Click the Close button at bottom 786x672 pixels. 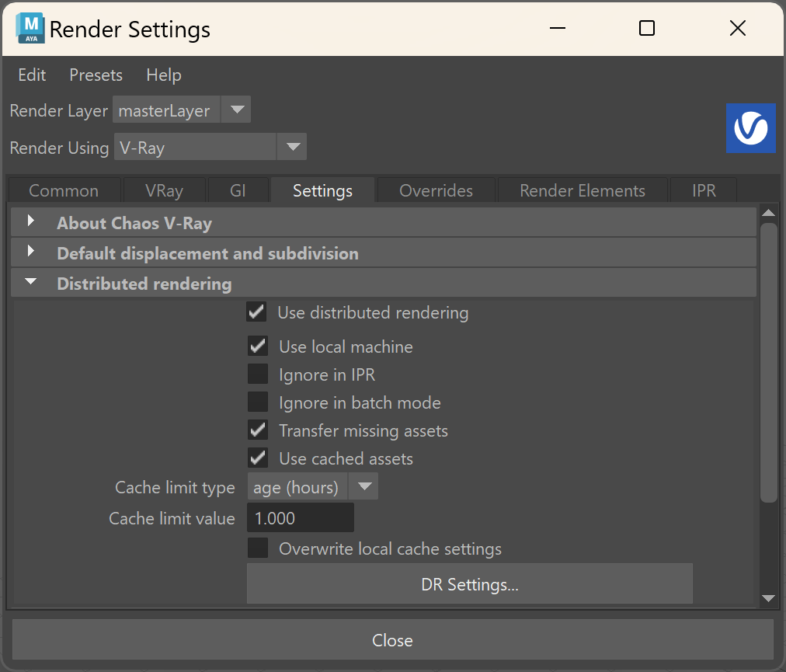pyautogui.click(x=392, y=640)
